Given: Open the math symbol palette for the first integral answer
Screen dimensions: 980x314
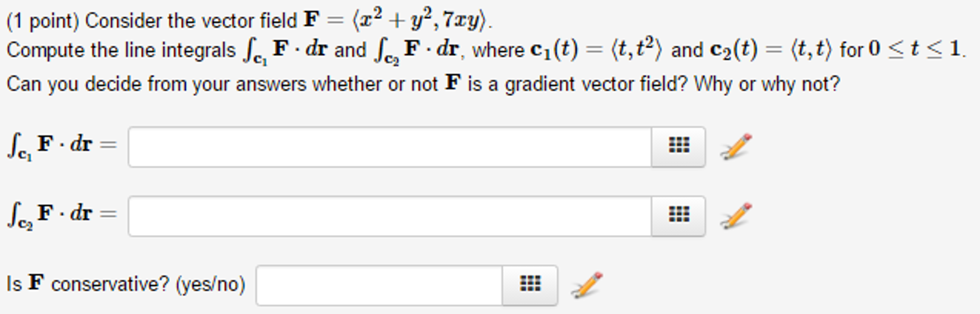Looking at the screenshot, I should [678, 146].
